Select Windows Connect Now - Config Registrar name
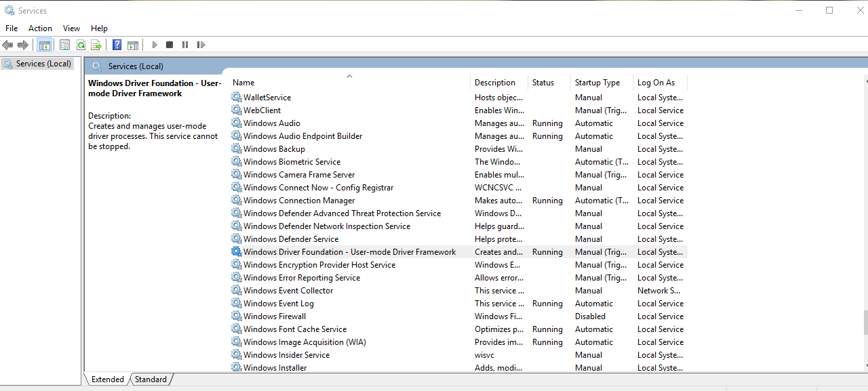868x391 pixels. tap(319, 188)
